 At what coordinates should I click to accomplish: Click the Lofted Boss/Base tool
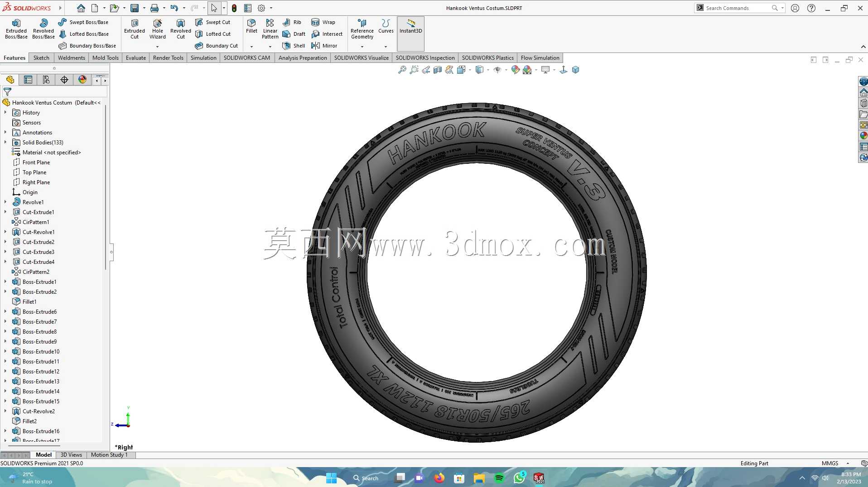pos(83,34)
